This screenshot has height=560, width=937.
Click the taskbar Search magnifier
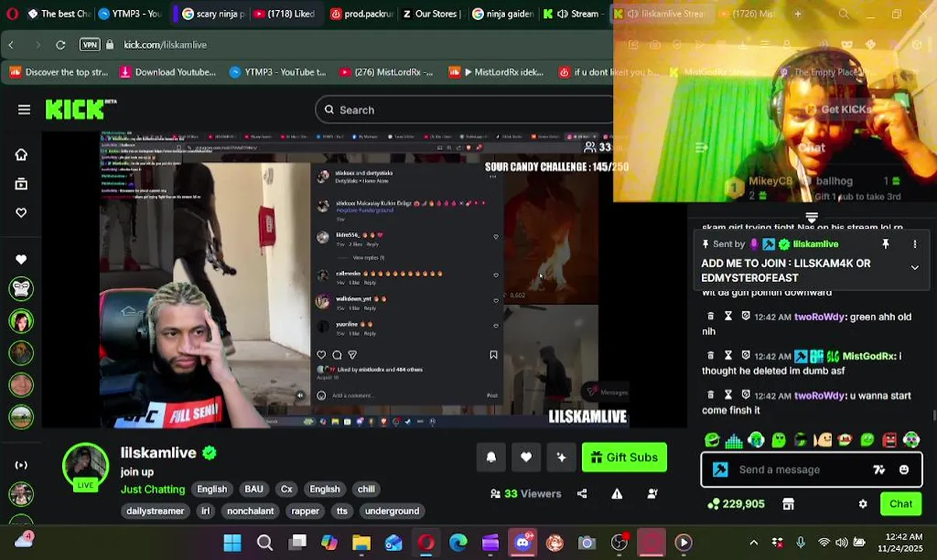265,542
